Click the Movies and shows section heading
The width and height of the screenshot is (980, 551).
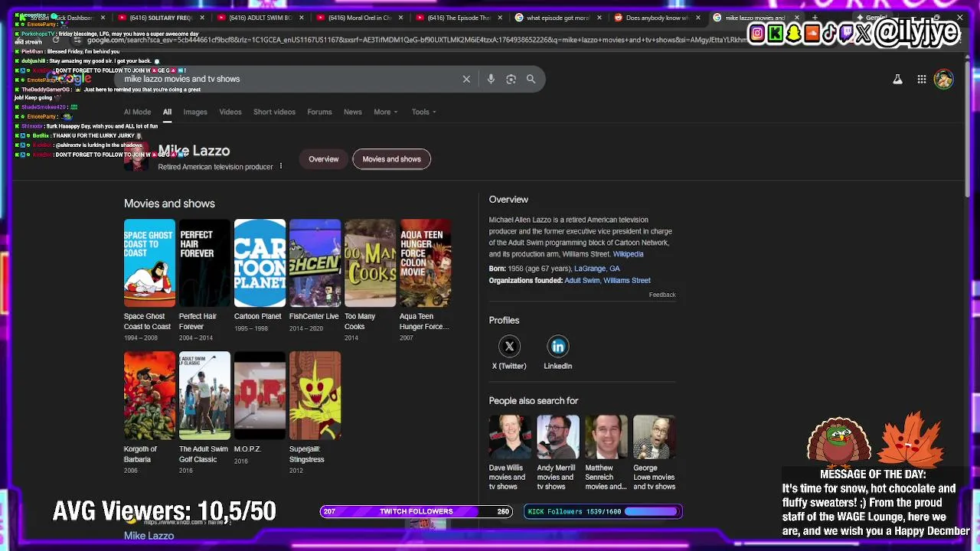pos(169,204)
